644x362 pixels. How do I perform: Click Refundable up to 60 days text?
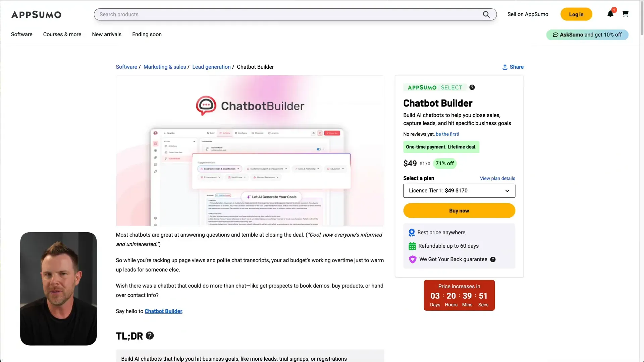tap(448, 246)
